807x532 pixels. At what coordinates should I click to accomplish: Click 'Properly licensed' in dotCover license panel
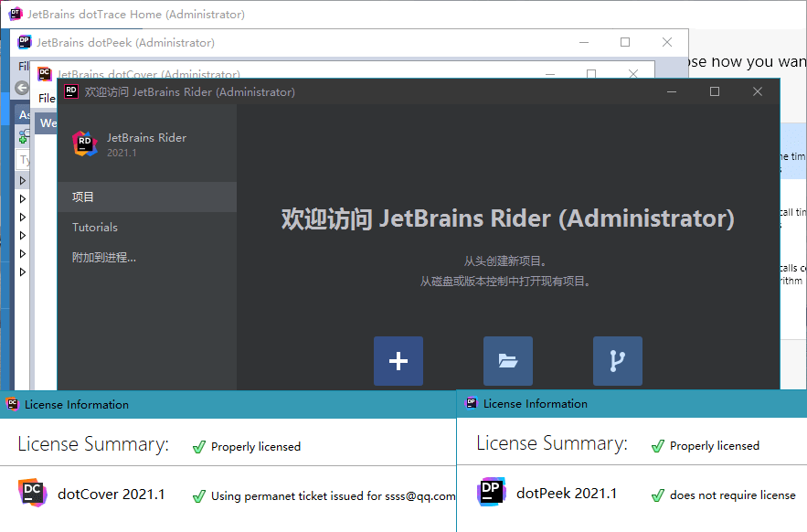tap(256, 446)
